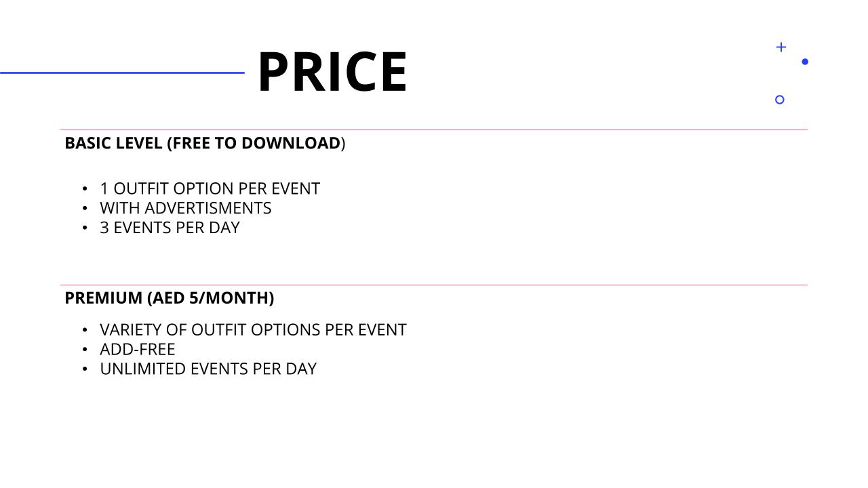Screen dimensions: 868x488
Task: Click the "1 OUTFIT OPTION PER EVENT" line
Action: tap(210, 188)
